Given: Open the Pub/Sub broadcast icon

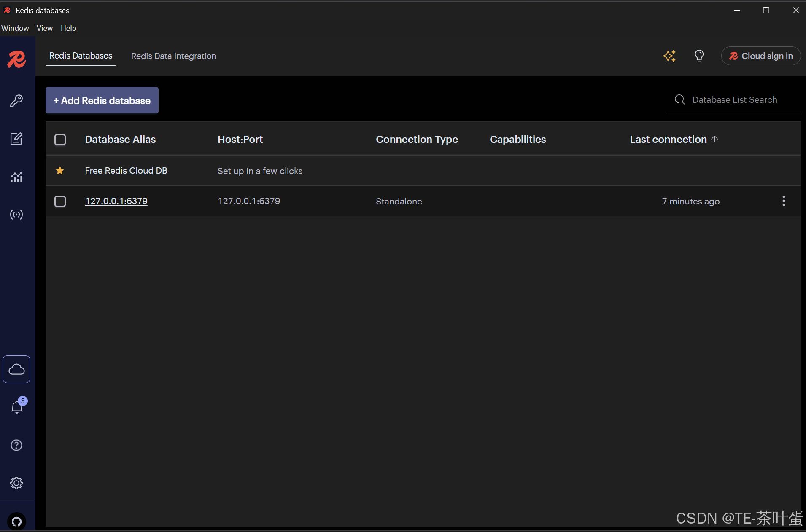Looking at the screenshot, I should point(16,215).
